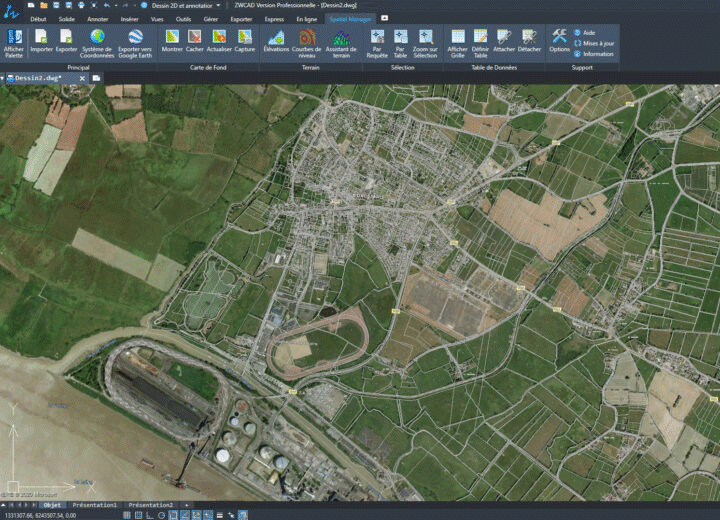Click the Aide support link

585,33
